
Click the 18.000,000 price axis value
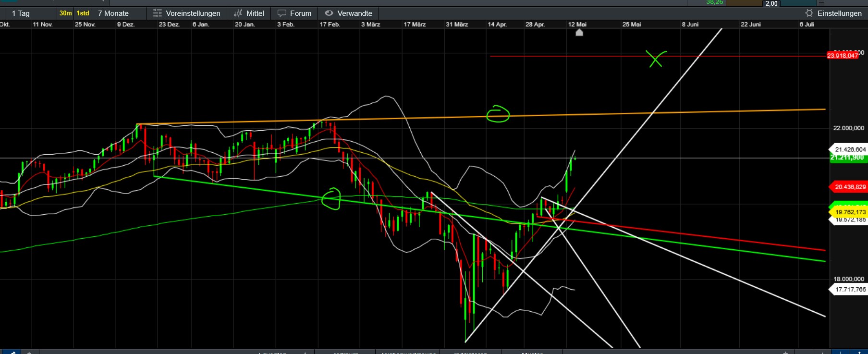[x=849, y=279]
